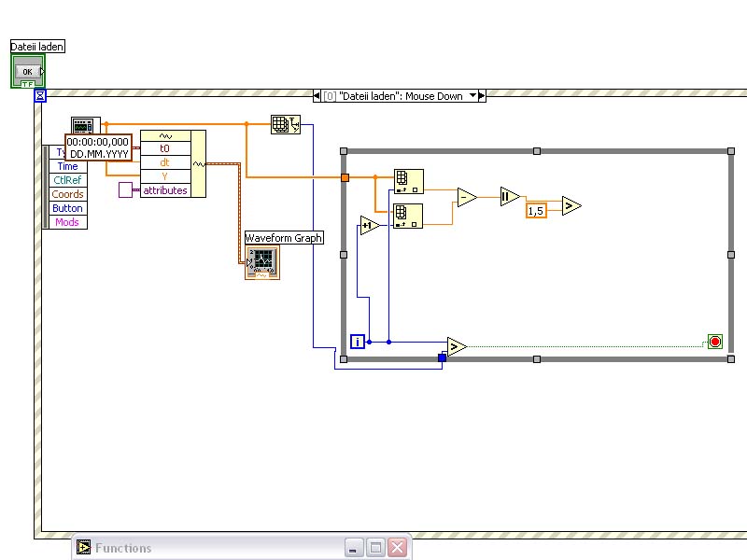Click the top-left loop resize handle
The image size is (747, 560).
(x=344, y=151)
